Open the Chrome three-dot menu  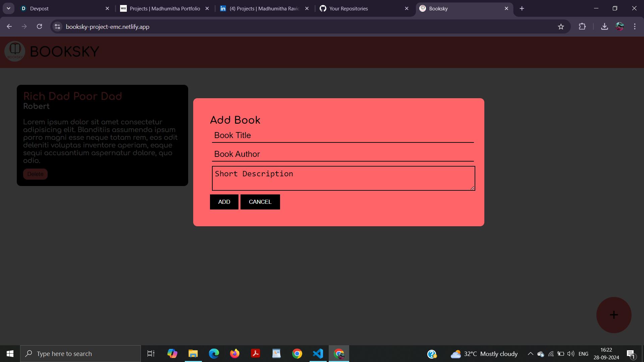pos(635,26)
